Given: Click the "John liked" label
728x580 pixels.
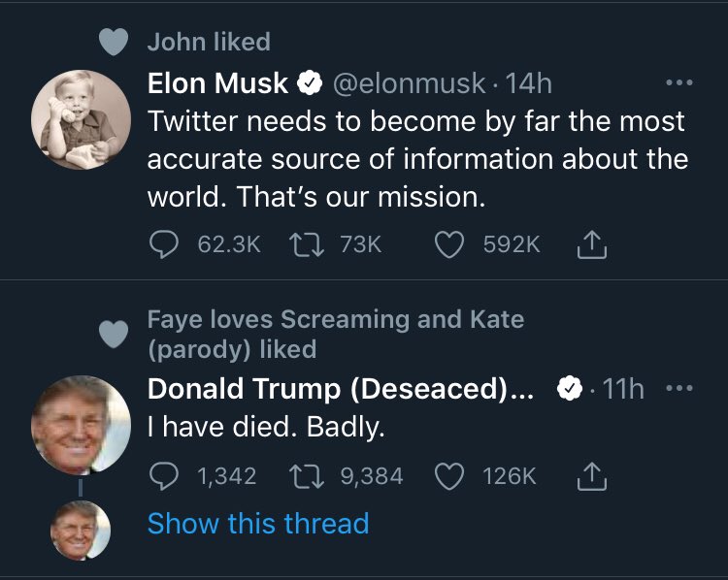Looking at the screenshot, I should [209, 42].
